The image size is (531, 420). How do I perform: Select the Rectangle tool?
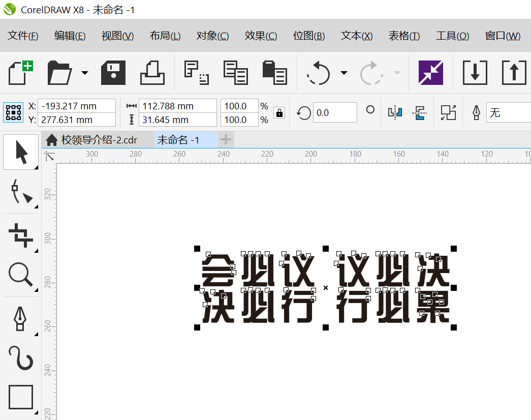20,397
